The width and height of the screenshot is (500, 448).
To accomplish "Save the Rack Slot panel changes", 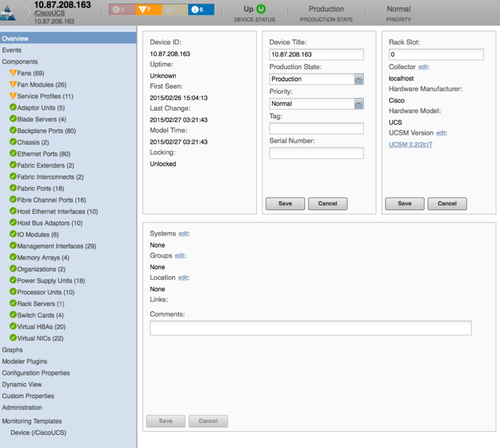I will click(x=404, y=204).
